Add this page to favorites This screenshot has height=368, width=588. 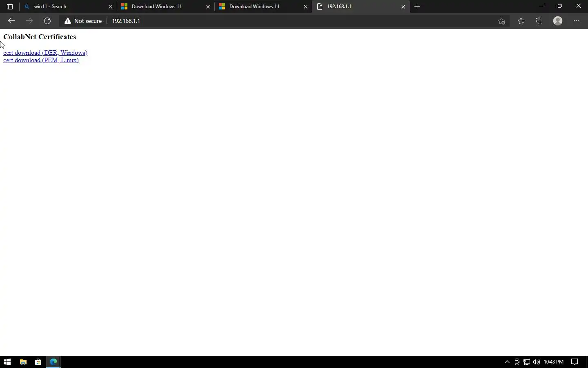click(x=502, y=21)
